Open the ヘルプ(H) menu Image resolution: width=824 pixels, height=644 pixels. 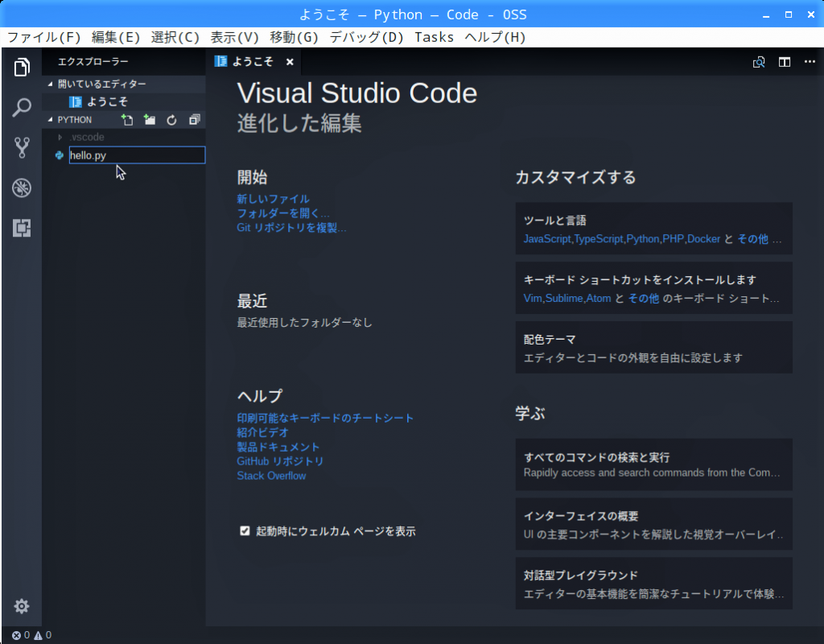(x=495, y=37)
